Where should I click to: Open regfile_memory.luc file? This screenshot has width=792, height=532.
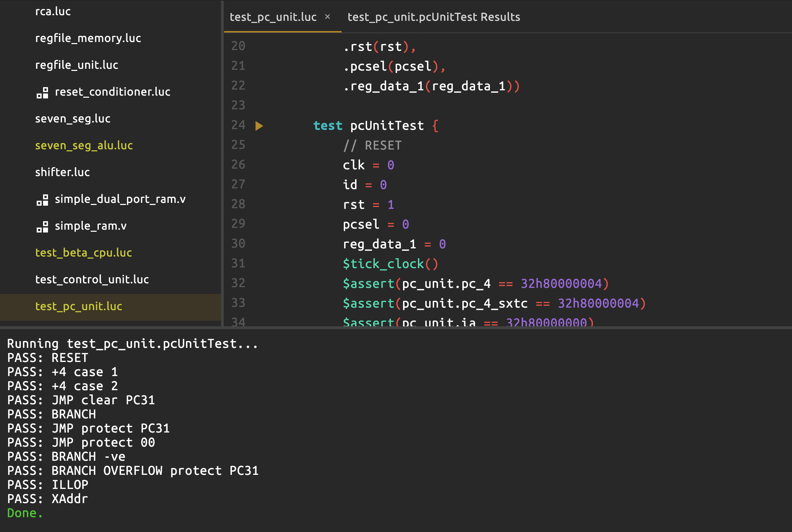coord(88,38)
